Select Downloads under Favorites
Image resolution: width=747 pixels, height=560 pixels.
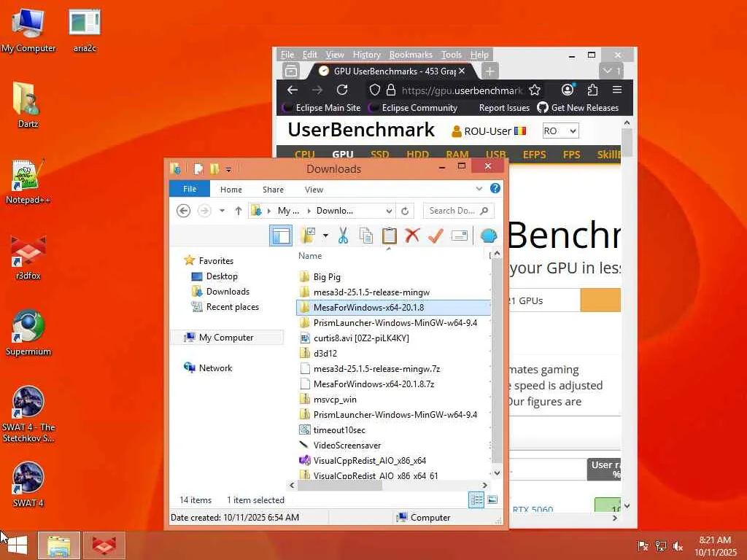228,292
